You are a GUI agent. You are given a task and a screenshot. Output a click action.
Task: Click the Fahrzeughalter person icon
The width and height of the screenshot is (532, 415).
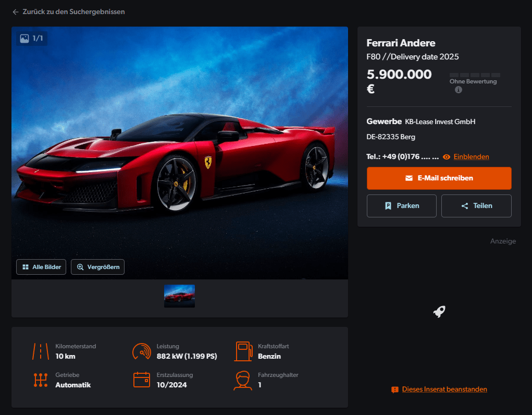coord(243,381)
